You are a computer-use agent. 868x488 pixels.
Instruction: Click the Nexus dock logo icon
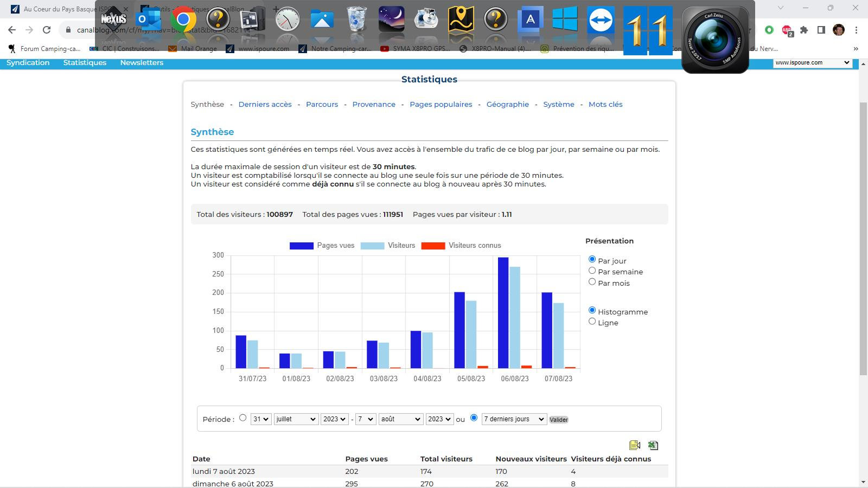(113, 19)
